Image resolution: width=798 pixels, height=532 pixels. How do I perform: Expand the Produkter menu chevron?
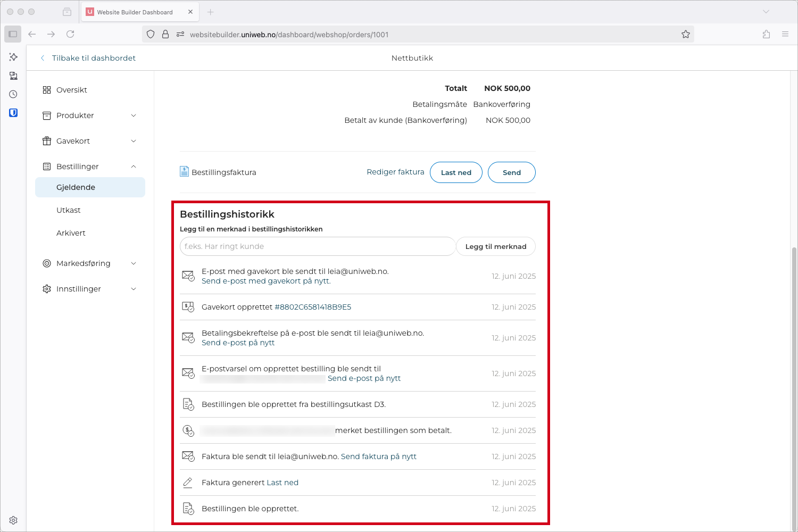pyautogui.click(x=134, y=115)
